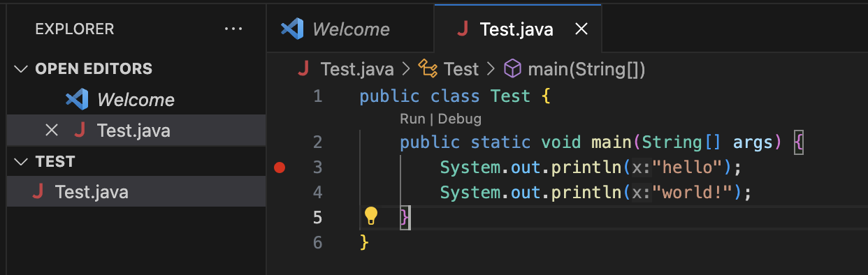Viewport: 868px width, 275px height.
Task: Click the Java icon on Test.java tab
Action: [x=462, y=29]
